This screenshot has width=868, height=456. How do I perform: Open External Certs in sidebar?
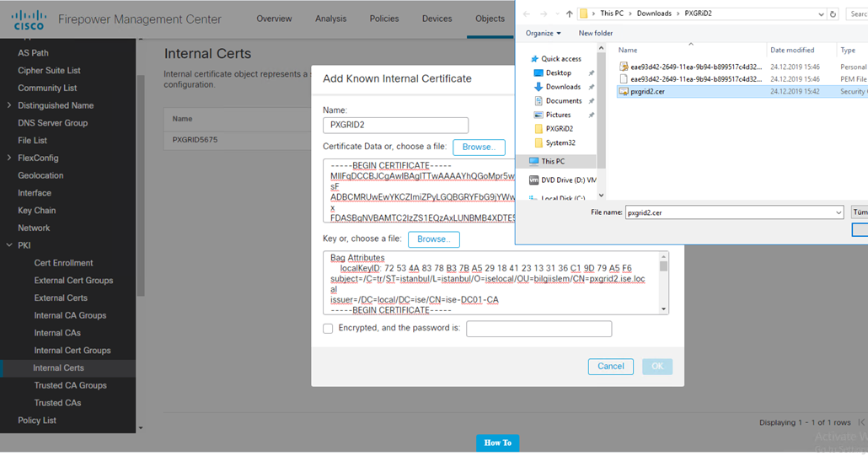click(61, 298)
